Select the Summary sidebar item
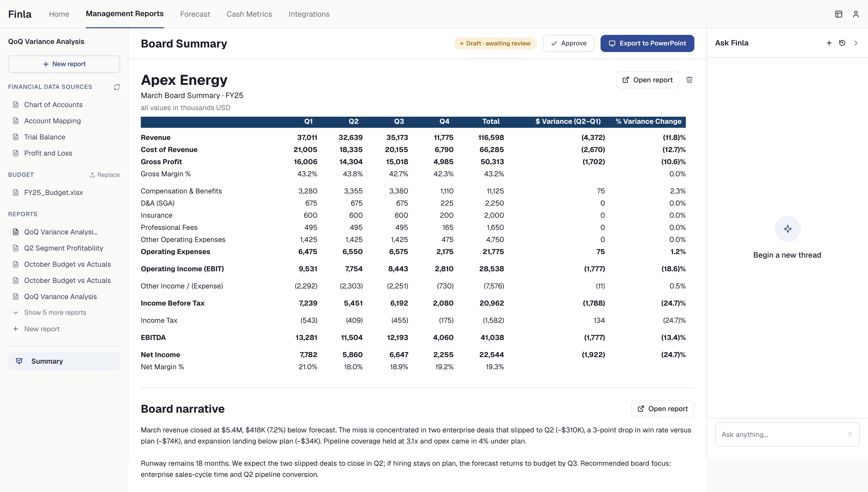The height and width of the screenshot is (492, 868). (64, 361)
